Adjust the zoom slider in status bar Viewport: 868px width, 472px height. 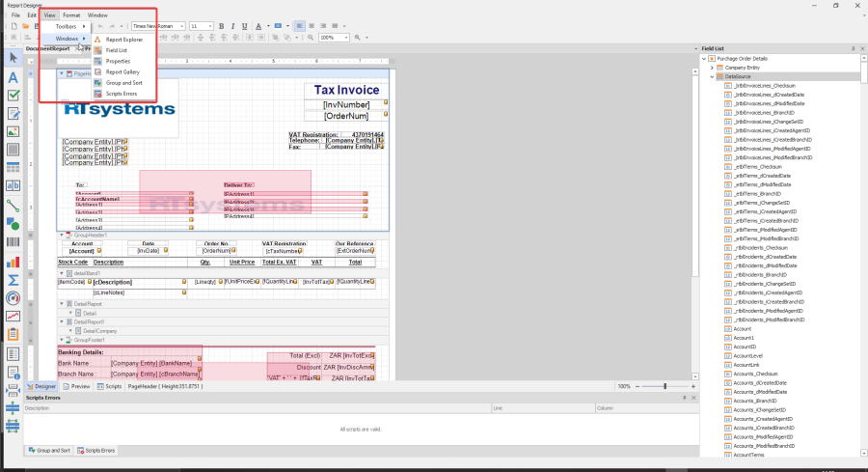665,386
